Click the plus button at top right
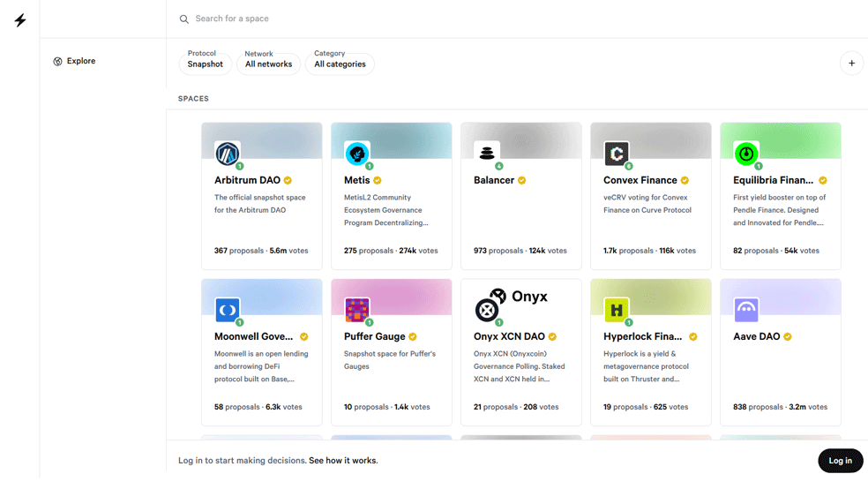Viewport: 868px width, 489px height. (x=851, y=64)
